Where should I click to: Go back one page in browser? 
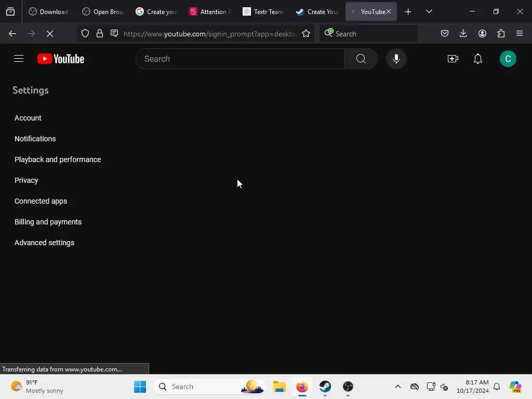tap(12, 34)
